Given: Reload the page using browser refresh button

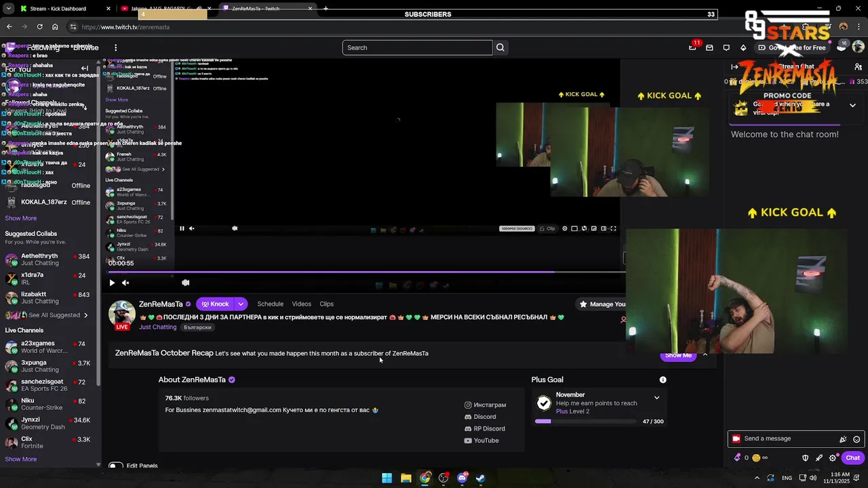Looking at the screenshot, I should pyautogui.click(x=39, y=27).
